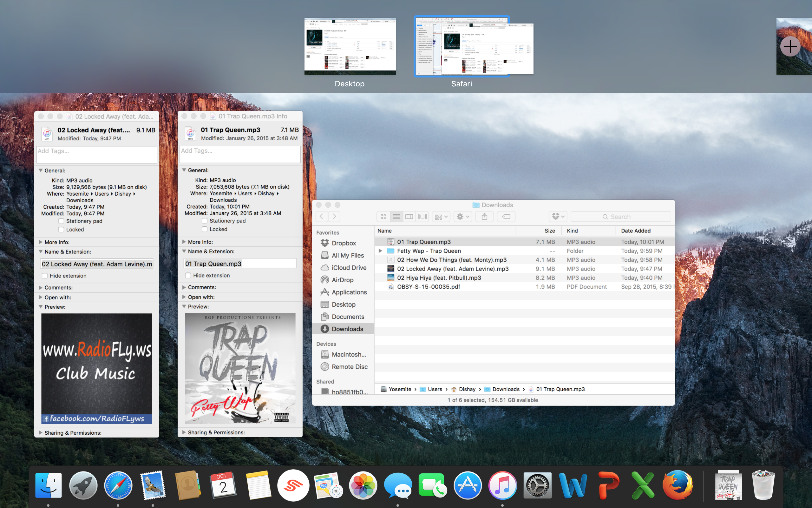This screenshot has width=812, height=508.
Task: Expand More Info in Trap Queen info
Action: [x=184, y=242]
